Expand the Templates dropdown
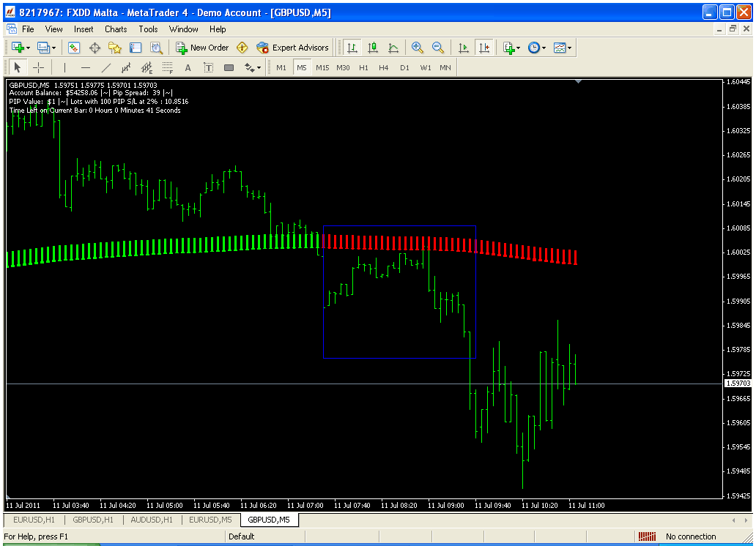This screenshot has height=546, width=756. pos(563,48)
